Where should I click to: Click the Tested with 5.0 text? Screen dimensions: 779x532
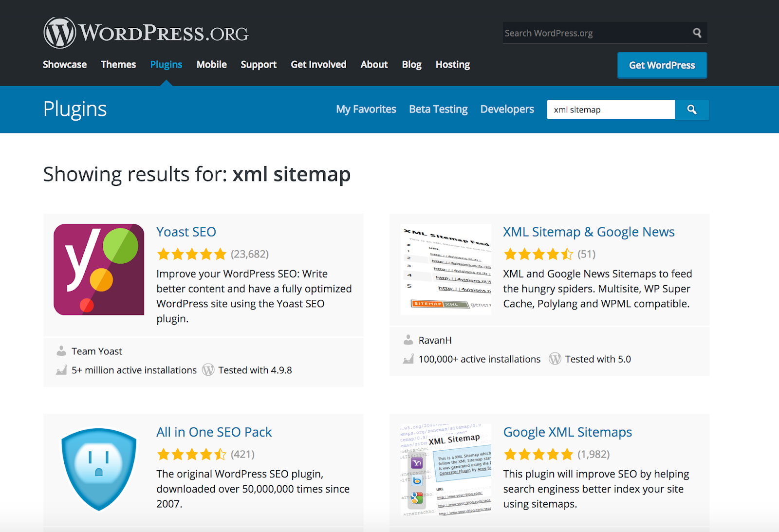pos(598,359)
